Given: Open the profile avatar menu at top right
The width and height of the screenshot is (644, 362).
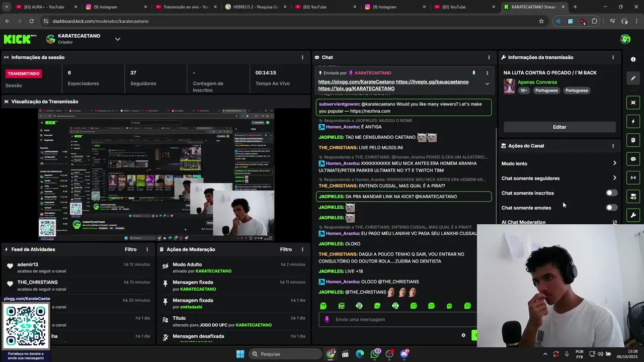Looking at the screenshot, I should coord(625,39).
